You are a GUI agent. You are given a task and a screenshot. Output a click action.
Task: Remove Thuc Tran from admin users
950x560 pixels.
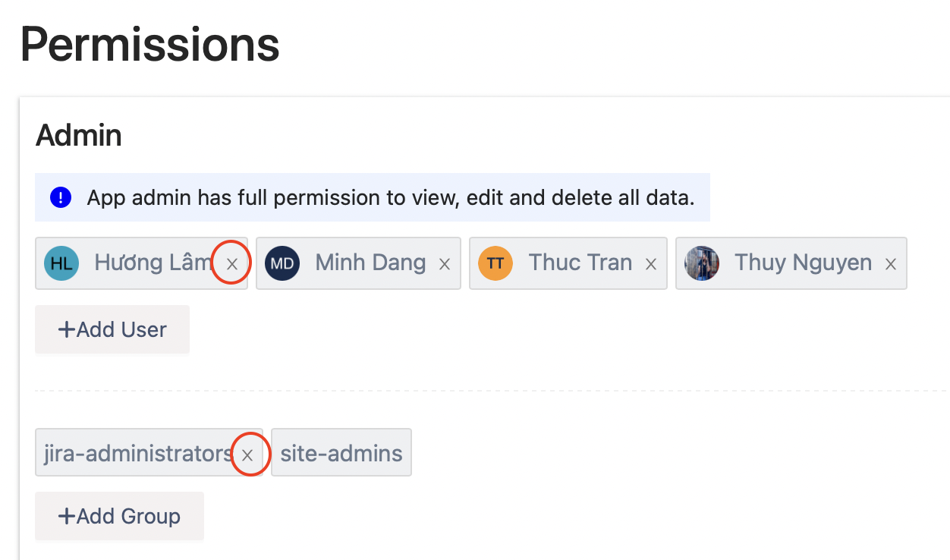pos(650,264)
